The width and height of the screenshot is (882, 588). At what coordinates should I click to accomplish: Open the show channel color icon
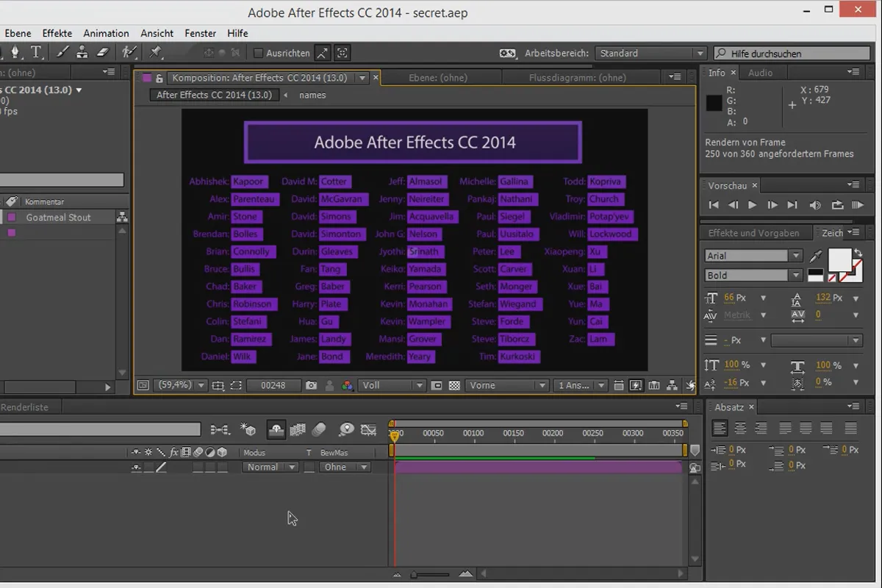point(348,385)
